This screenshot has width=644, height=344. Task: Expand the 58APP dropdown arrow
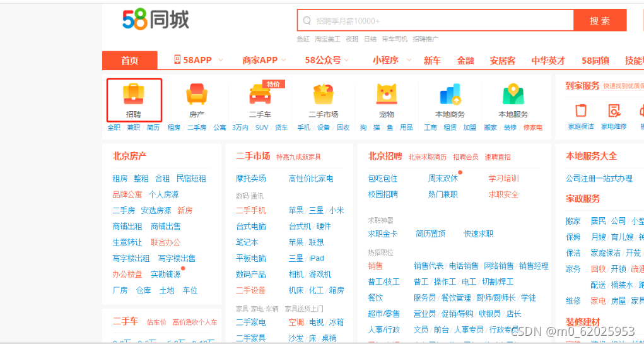click(221, 60)
